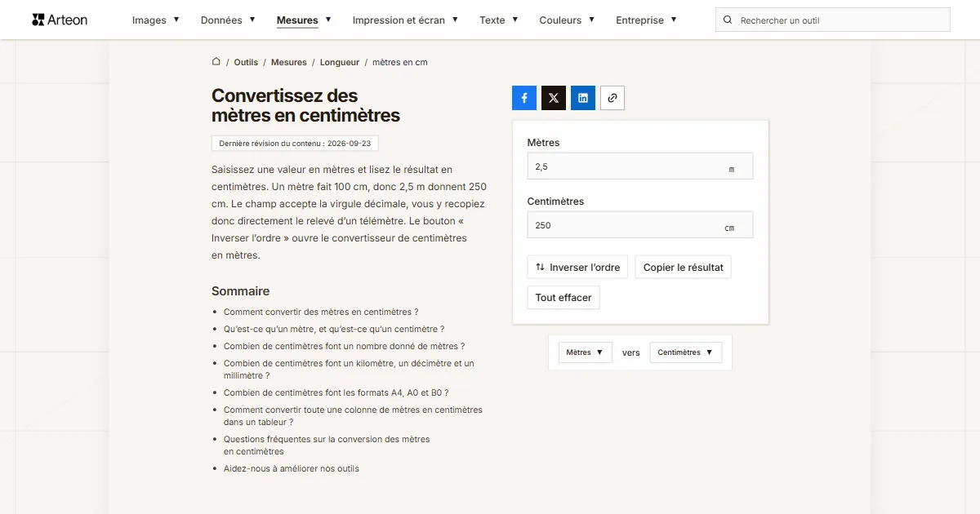This screenshot has height=514, width=980.
Task: Click the 'Dernière révision du contenu' date badge
Action: pyautogui.click(x=295, y=143)
